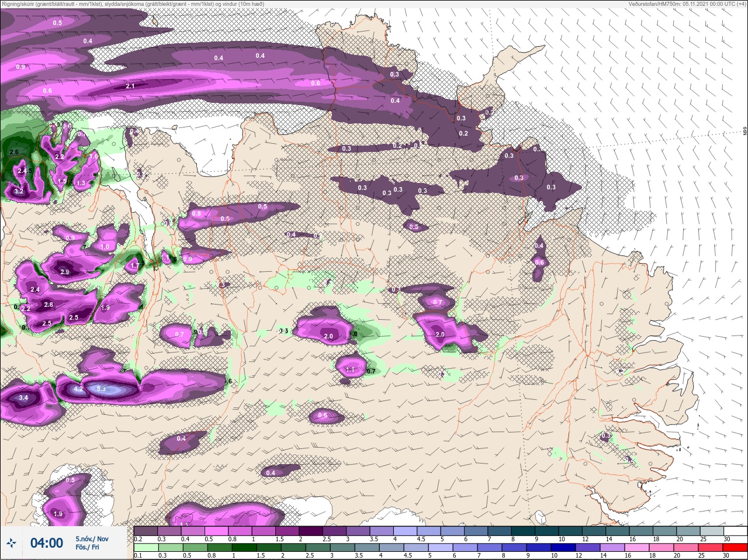Screen dimensions: 748x560
Task: Select the 2 dark purple swatch in upper legend
Action: coord(311,531)
